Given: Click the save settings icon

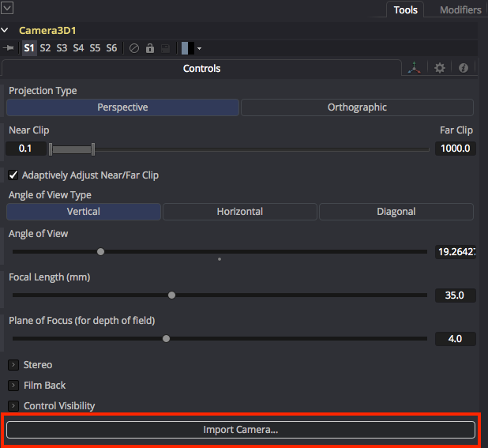Looking at the screenshot, I should pos(165,48).
